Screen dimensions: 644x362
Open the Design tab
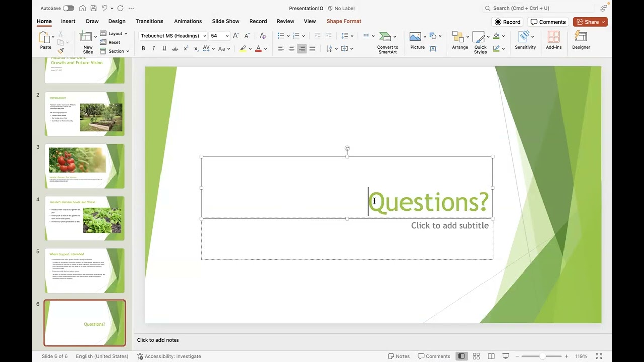pos(117,21)
